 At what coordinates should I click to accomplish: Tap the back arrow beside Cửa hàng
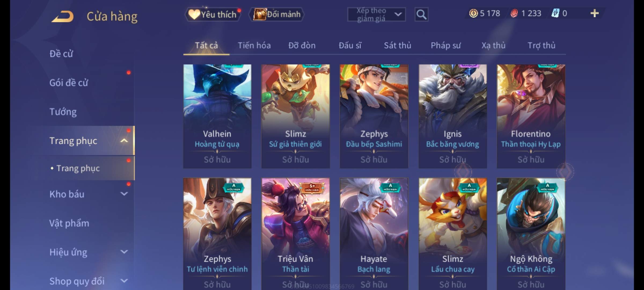tap(63, 16)
